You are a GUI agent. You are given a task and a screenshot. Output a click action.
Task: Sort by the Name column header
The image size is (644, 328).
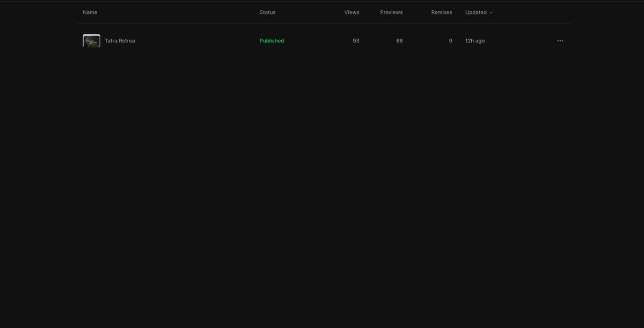pyautogui.click(x=90, y=12)
